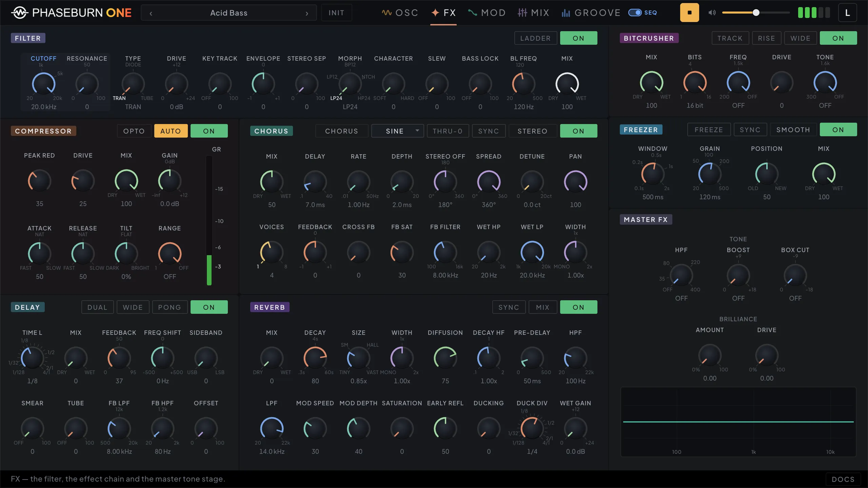
Task: Click the Compressor TILT knob
Action: [x=126, y=253]
